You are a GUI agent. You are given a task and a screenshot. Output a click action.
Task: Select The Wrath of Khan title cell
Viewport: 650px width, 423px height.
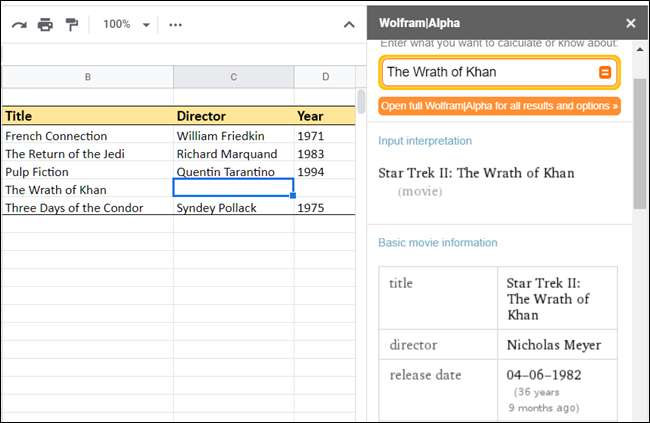[x=87, y=190]
